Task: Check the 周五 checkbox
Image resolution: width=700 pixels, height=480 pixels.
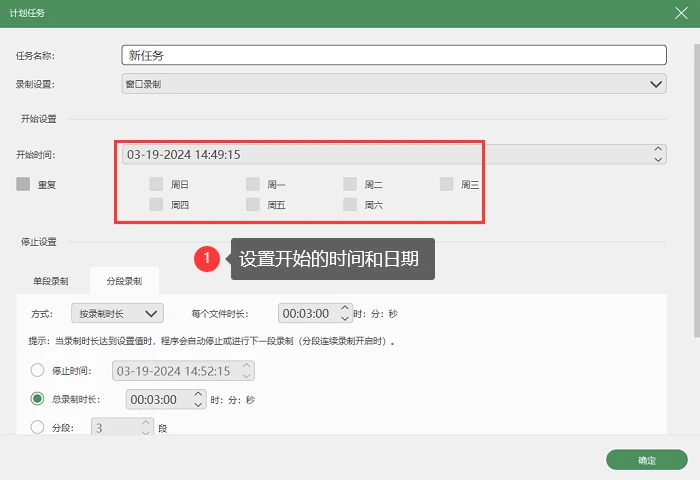Action: pyautogui.click(x=253, y=205)
